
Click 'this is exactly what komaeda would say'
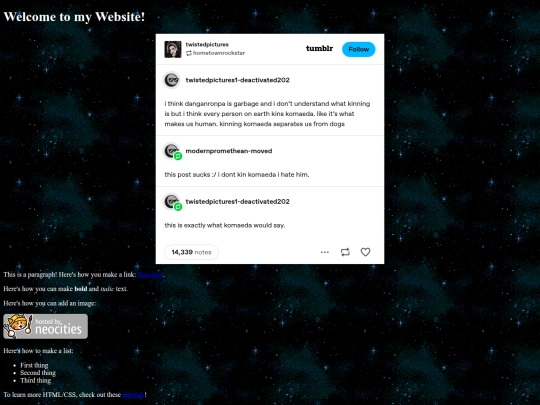[x=225, y=225]
